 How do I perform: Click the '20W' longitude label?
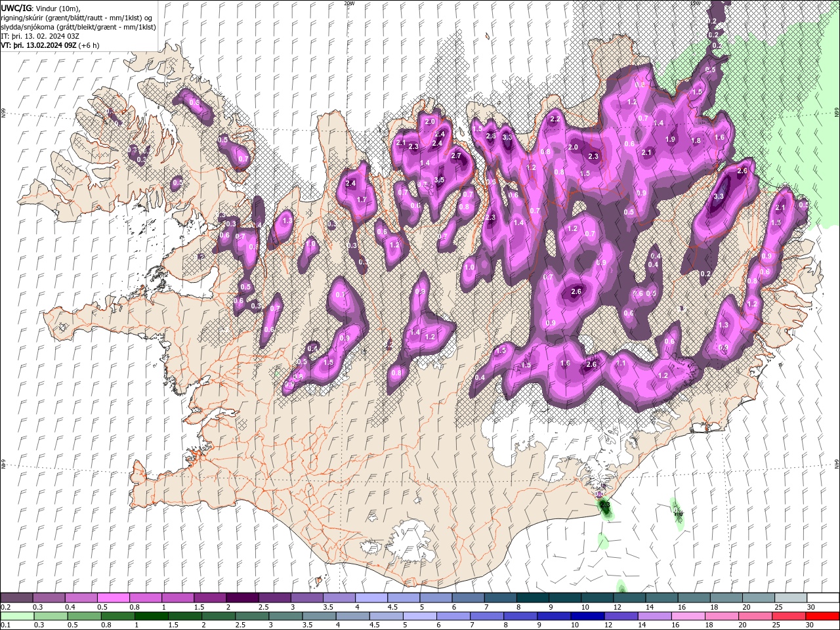(x=349, y=3)
